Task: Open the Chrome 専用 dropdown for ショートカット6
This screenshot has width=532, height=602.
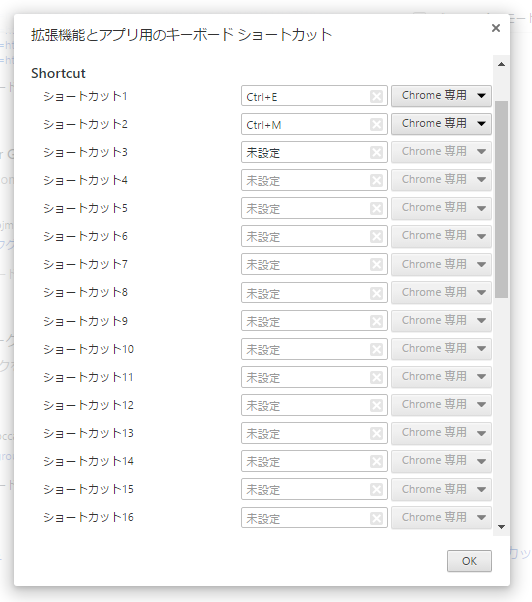Action: pos(441,236)
